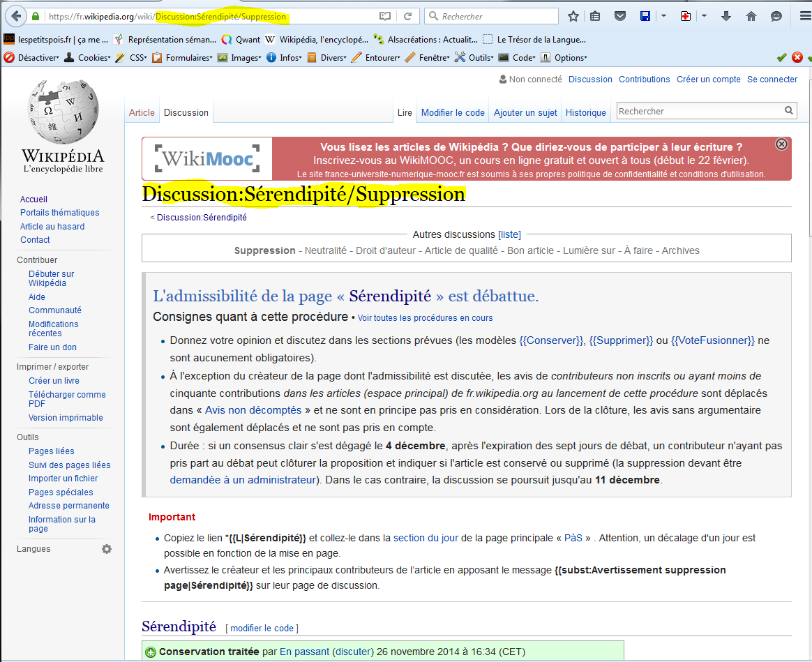Open the downloads arrow icon

click(726, 16)
